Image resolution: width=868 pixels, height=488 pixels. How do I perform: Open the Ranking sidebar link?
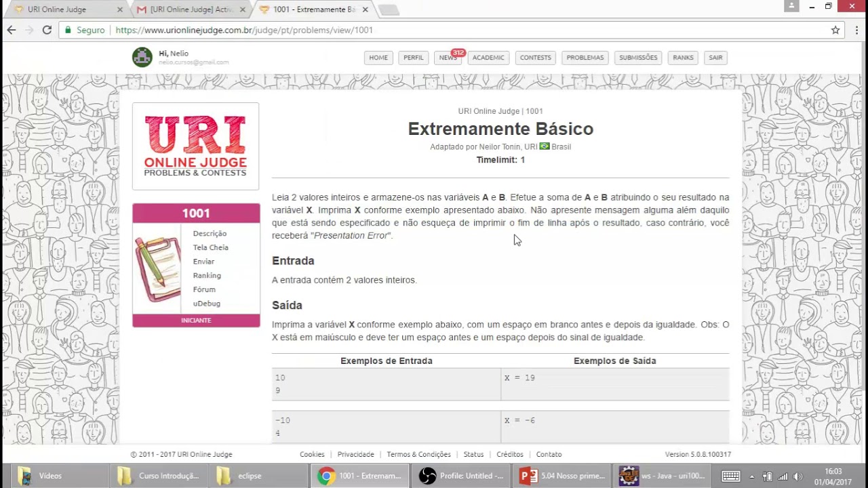207,275
